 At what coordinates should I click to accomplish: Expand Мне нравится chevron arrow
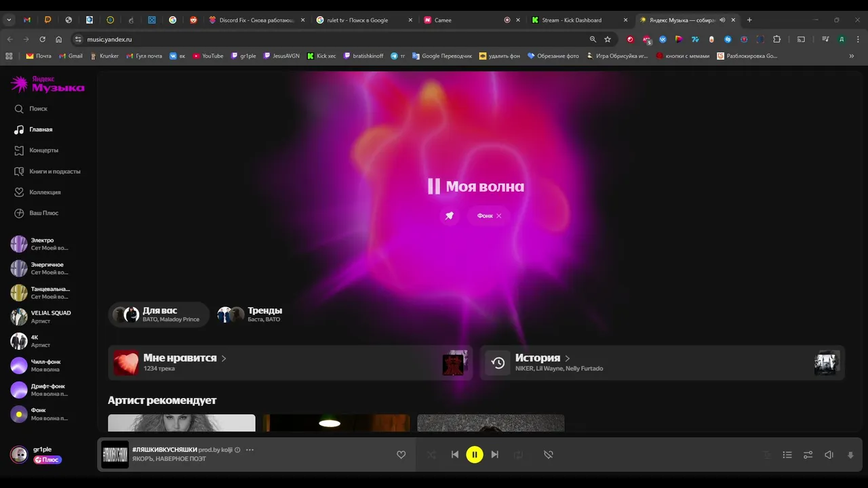[x=224, y=358]
